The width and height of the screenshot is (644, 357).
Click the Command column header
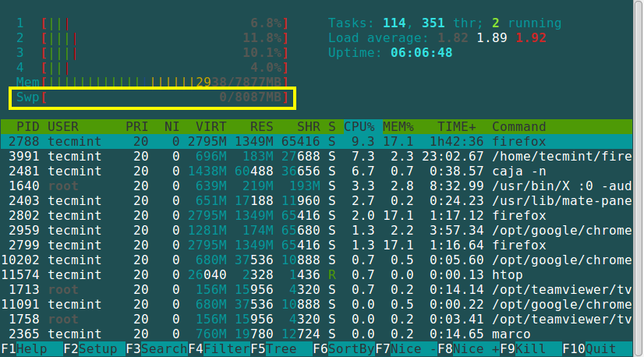pos(518,126)
